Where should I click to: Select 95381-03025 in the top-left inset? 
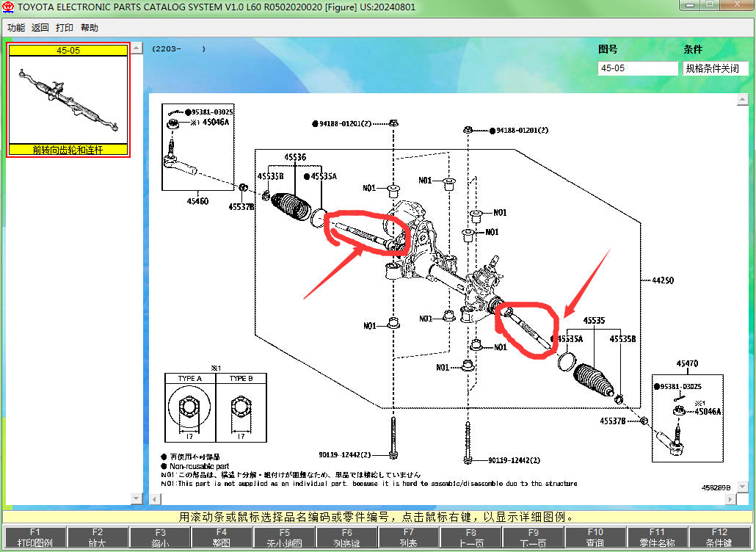212,112
